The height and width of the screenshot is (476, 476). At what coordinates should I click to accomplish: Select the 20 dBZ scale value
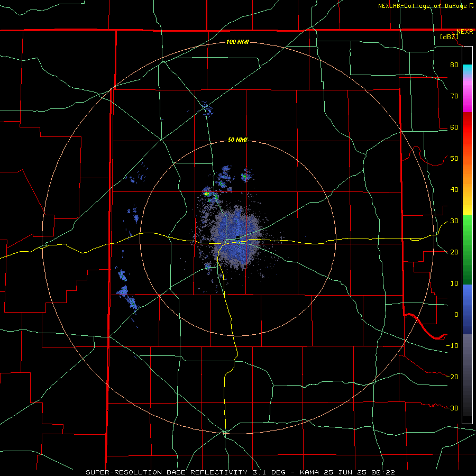454,252
